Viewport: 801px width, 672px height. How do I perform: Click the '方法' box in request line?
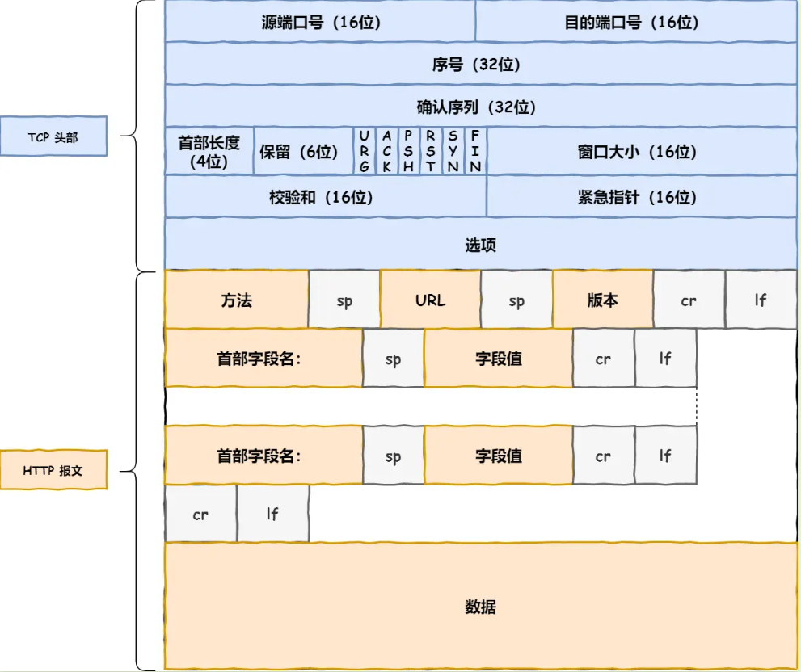(x=237, y=299)
